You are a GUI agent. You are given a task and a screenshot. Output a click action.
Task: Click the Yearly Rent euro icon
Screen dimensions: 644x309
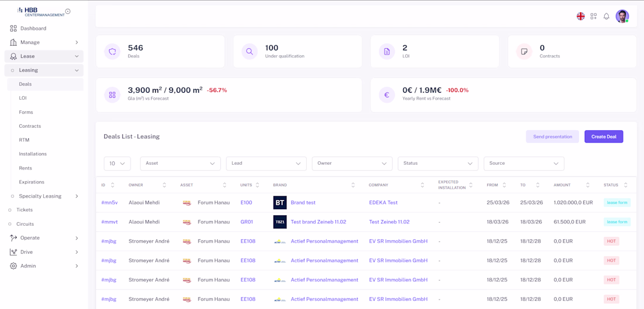click(x=386, y=94)
